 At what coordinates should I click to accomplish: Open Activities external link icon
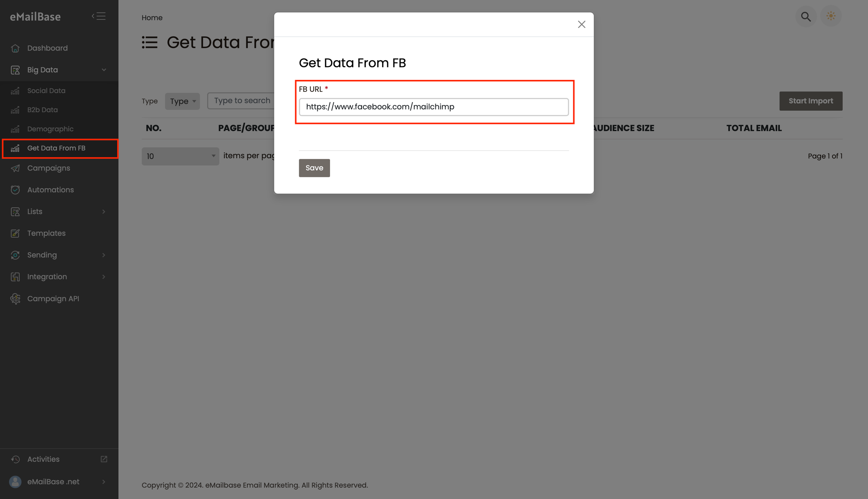pyautogui.click(x=104, y=459)
